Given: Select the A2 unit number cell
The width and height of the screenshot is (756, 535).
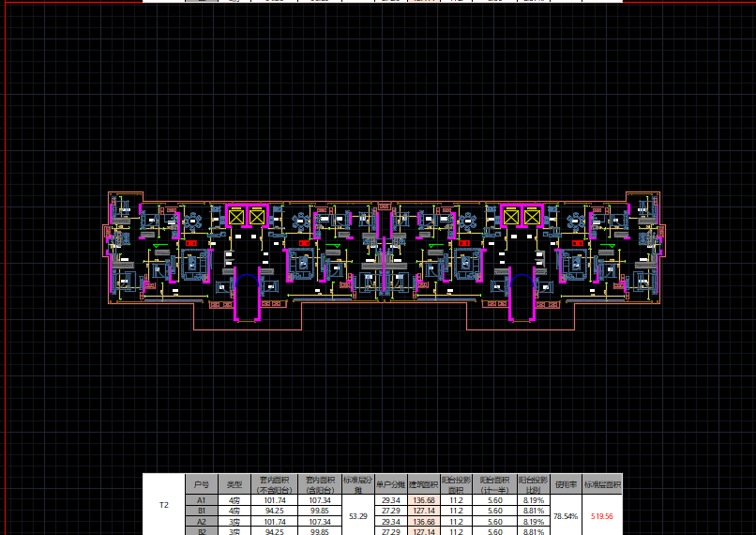Looking at the screenshot, I should click(x=202, y=522).
